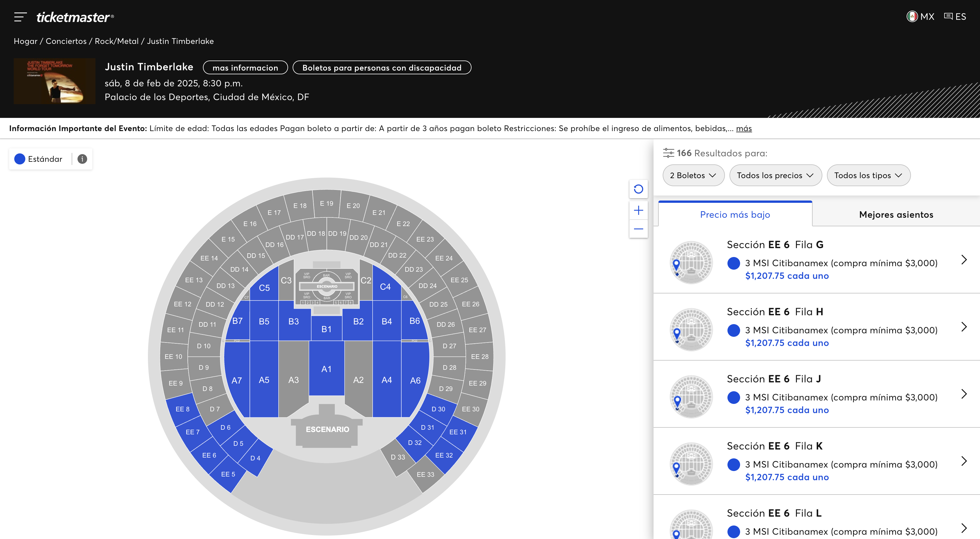Zoom out on the seating map
The width and height of the screenshot is (980, 539).
(x=639, y=228)
